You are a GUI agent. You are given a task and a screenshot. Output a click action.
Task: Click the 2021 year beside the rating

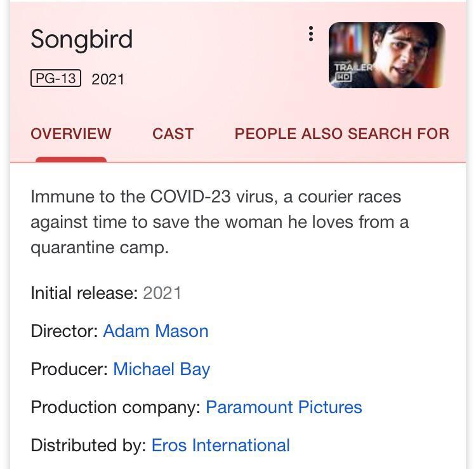pos(108,79)
